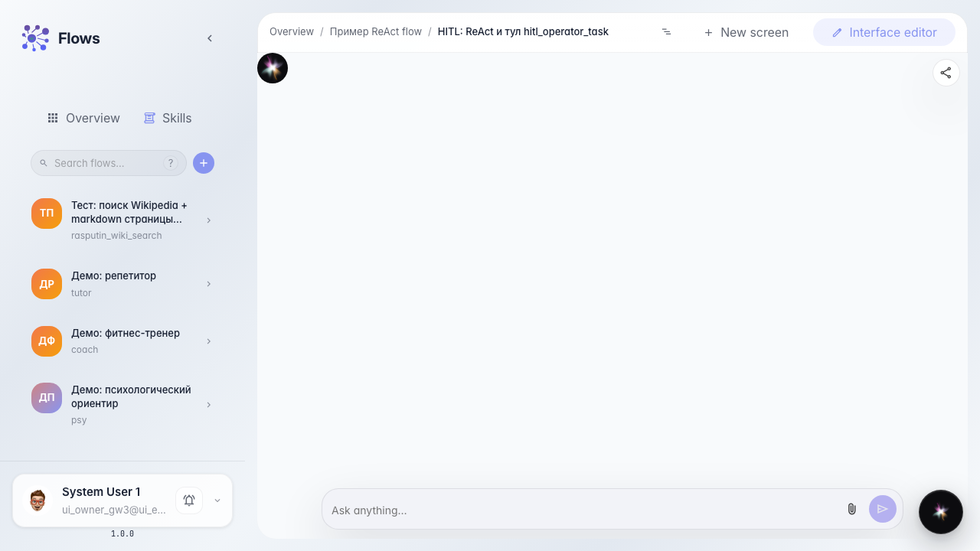The image size is (980, 551).
Task: Click the Flows logo icon
Action: (x=35, y=38)
